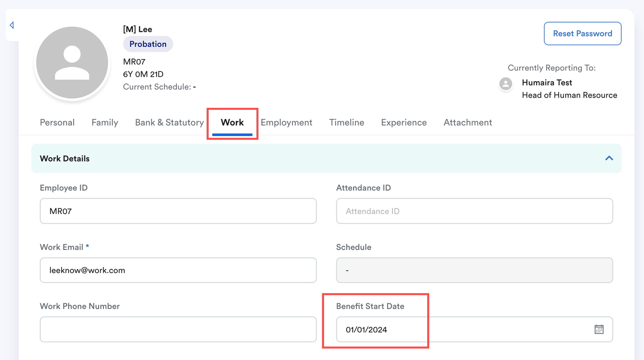
Task: Go to Bank & Statutory tab
Action: (x=169, y=123)
